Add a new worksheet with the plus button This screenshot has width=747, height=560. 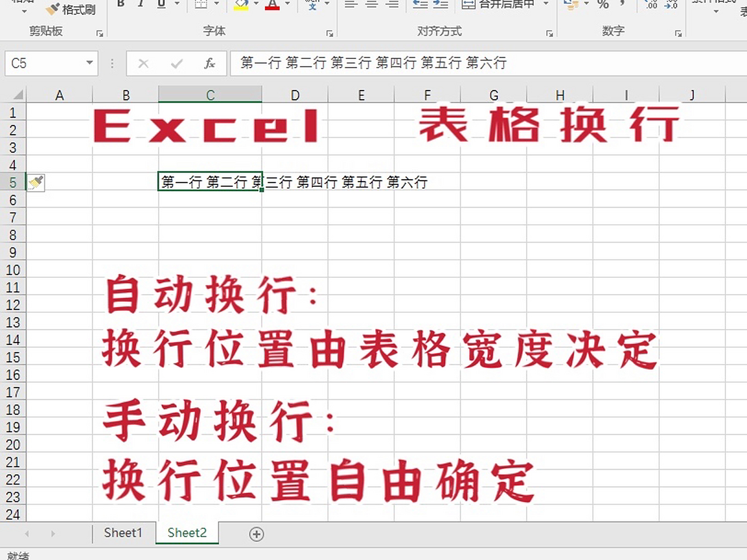tap(256, 534)
